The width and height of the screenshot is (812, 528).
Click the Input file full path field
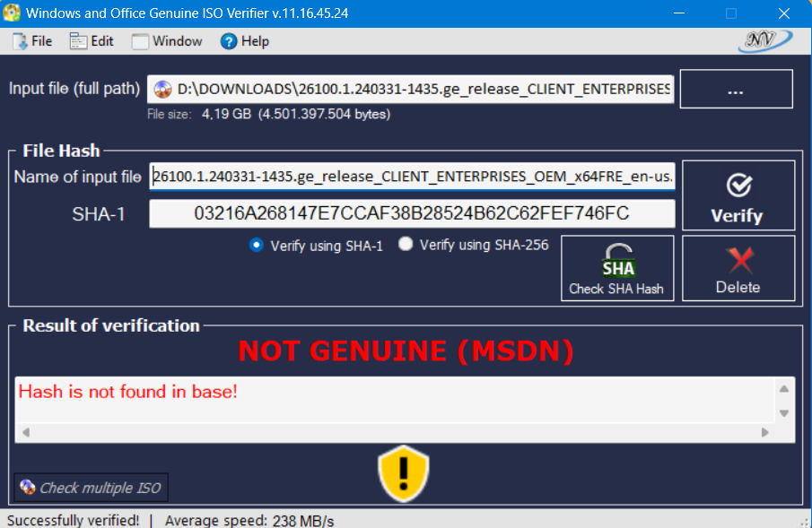coord(410,89)
